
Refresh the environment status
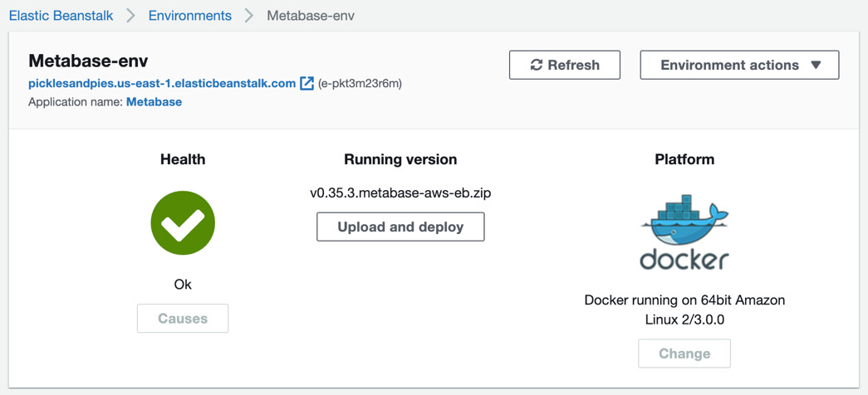[565, 66]
